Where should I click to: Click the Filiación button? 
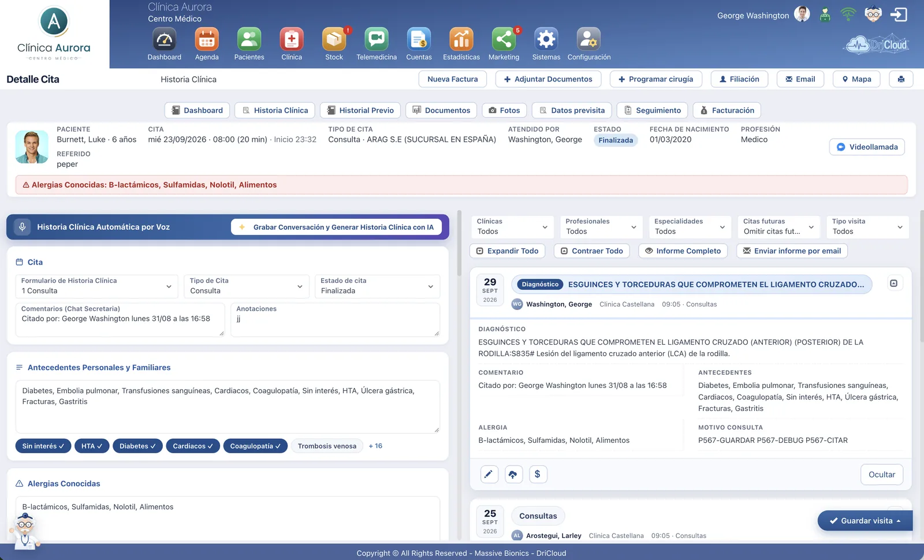coord(739,79)
